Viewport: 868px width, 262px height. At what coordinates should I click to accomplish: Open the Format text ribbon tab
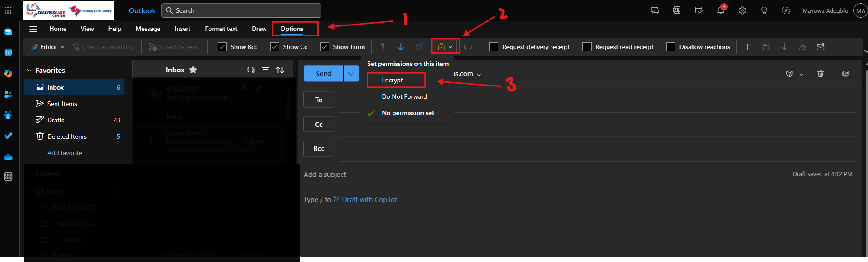pyautogui.click(x=221, y=29)
